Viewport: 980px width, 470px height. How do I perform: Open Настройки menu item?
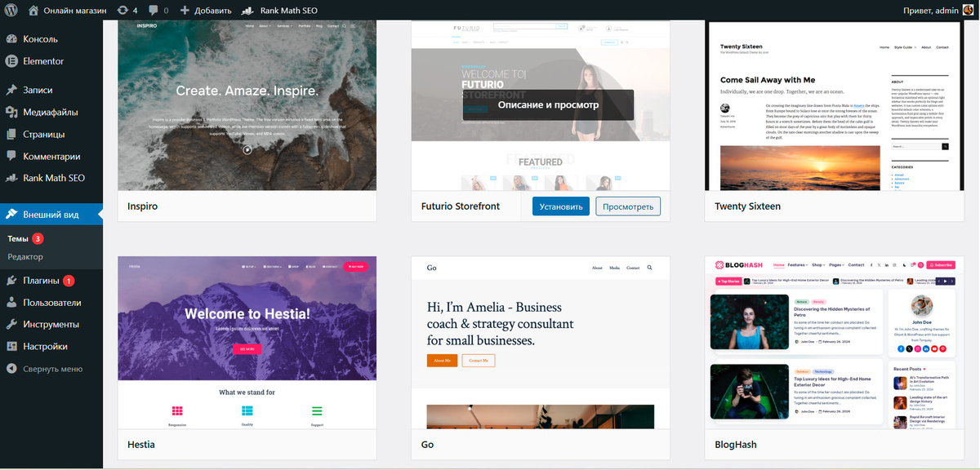tap(51, 347)
